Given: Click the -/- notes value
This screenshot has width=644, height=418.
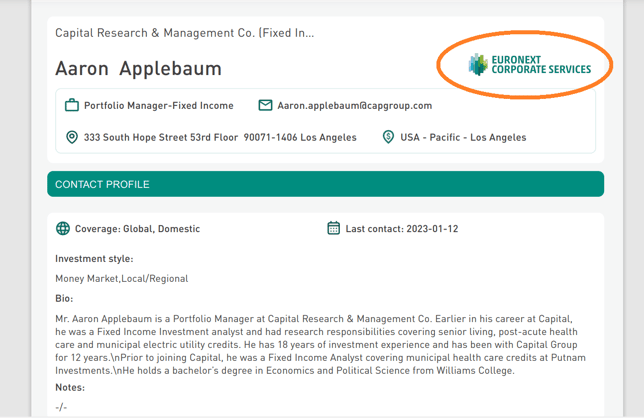Looking at the screenshot, I should 61,407.
